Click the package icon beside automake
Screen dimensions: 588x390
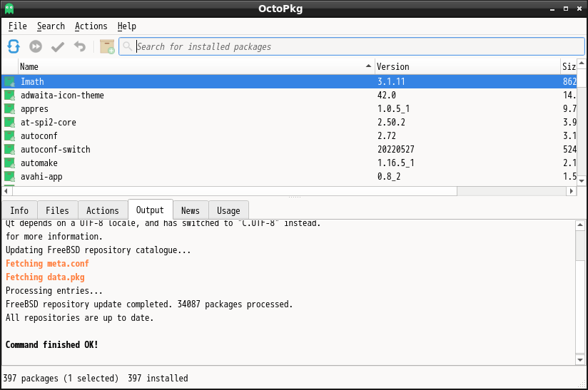click(9, 163)
